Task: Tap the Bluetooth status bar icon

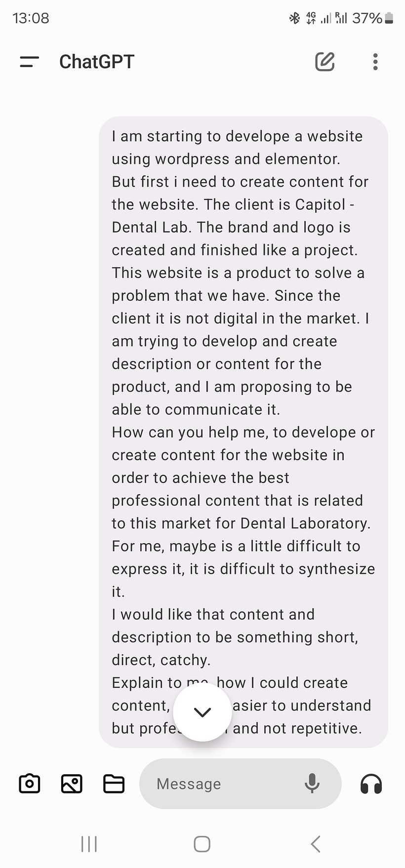Action: 294,18
